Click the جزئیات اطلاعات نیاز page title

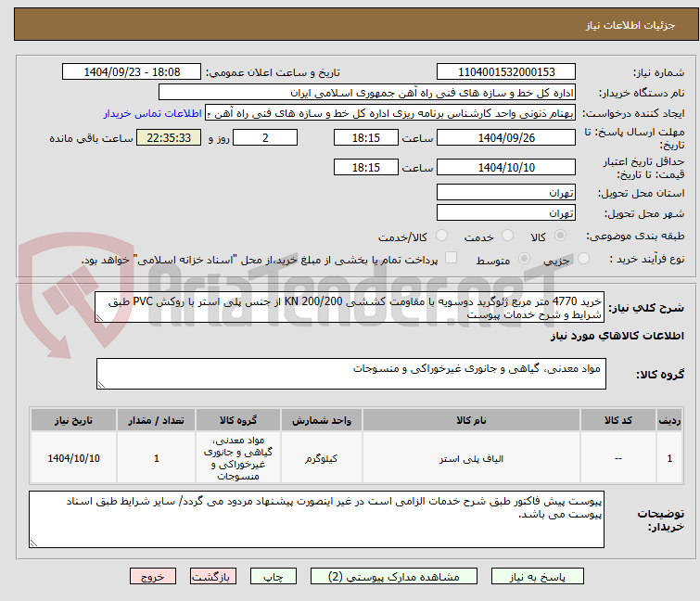(x=630, y=25)
